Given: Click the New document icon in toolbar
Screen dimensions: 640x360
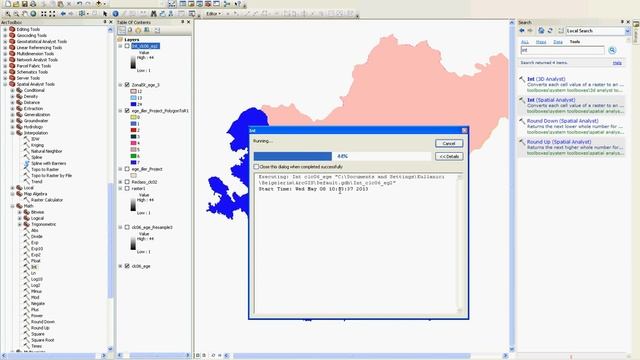Looking at the screenshot, I should point(8,4).
